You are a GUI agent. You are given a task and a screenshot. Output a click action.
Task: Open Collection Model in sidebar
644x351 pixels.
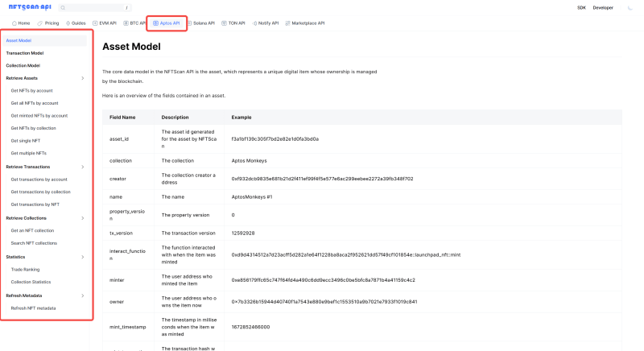(23, 66)
